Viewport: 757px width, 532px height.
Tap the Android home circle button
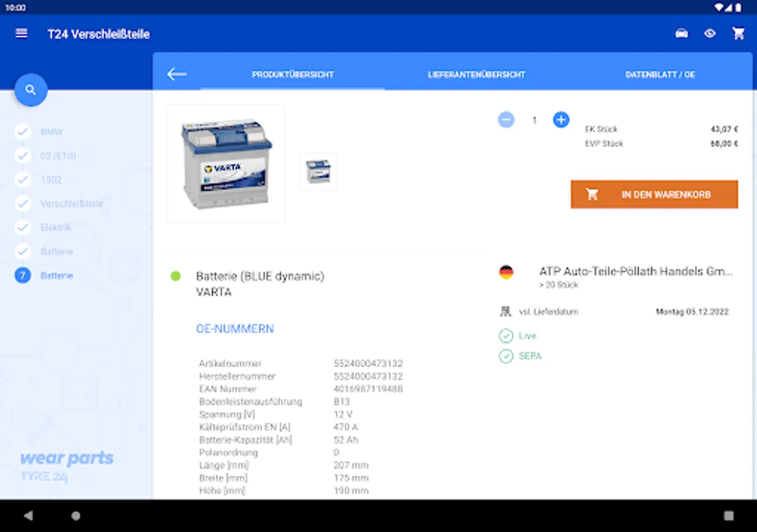pos(76,515)
